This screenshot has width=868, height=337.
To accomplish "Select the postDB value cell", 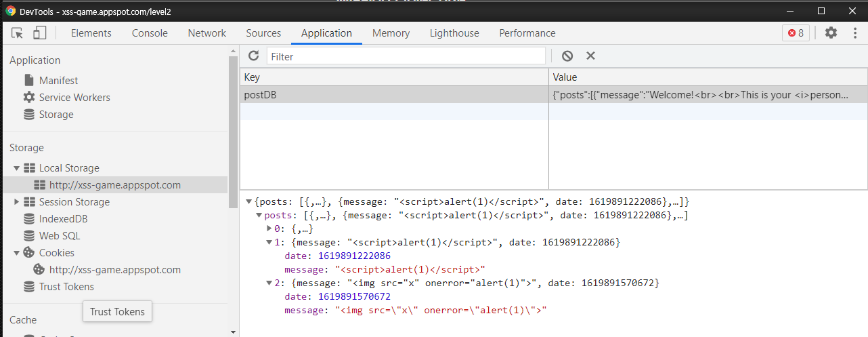I will pos(708,95).
